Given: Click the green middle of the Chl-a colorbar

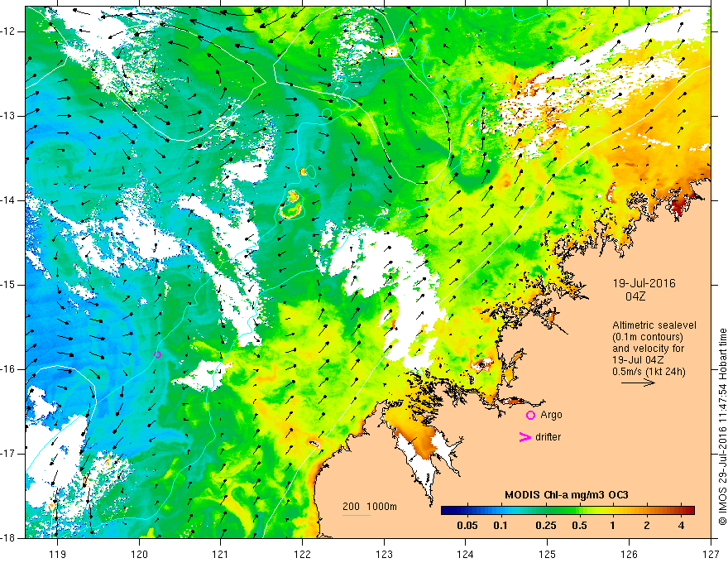Looking at the screenshot, I should tap(568, 511).
